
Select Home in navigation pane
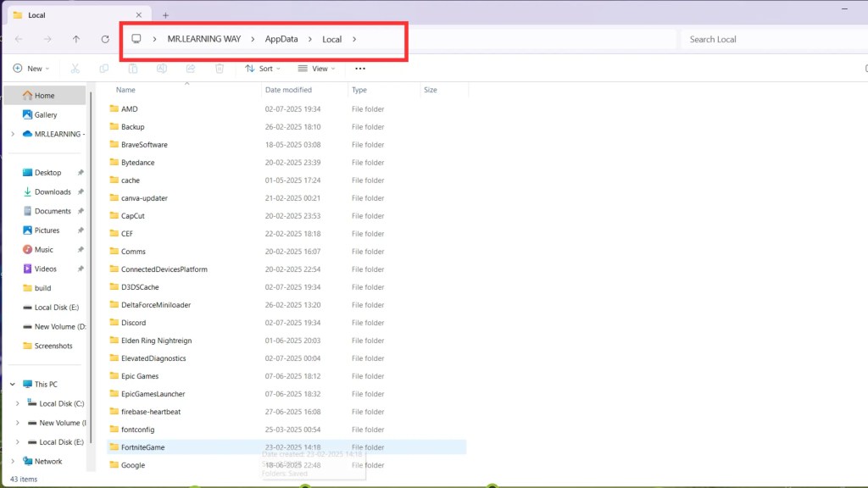(x=46, y=96)
